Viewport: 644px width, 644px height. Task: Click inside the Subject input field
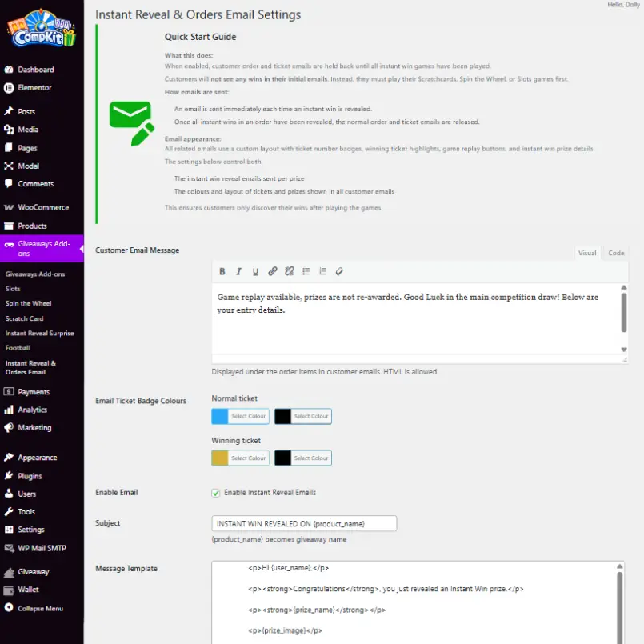(x=304, y=523)
